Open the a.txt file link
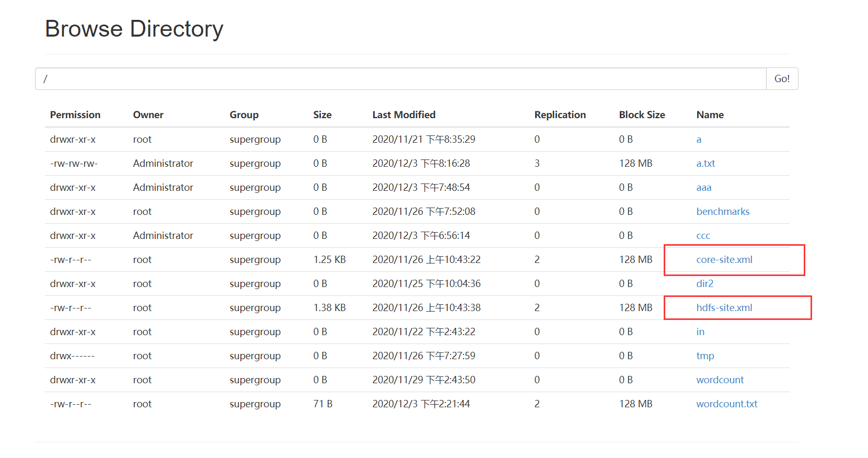 pos(705,164)
